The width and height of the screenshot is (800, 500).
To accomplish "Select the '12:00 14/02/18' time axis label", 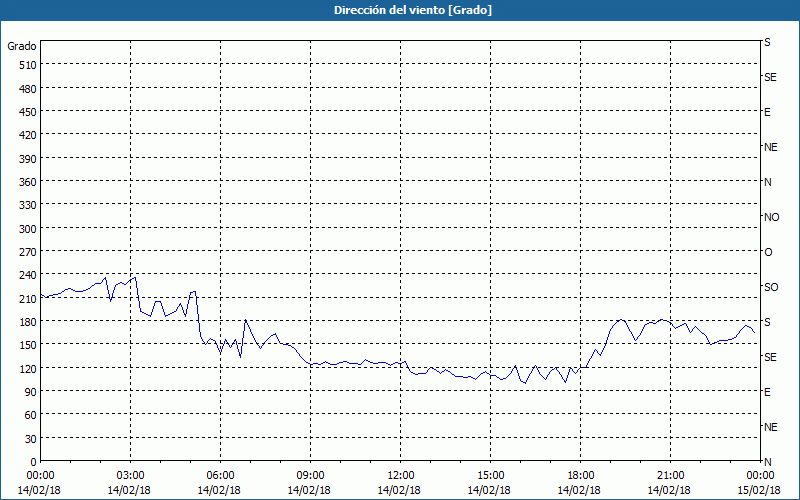I will click(x=399, y=483).
